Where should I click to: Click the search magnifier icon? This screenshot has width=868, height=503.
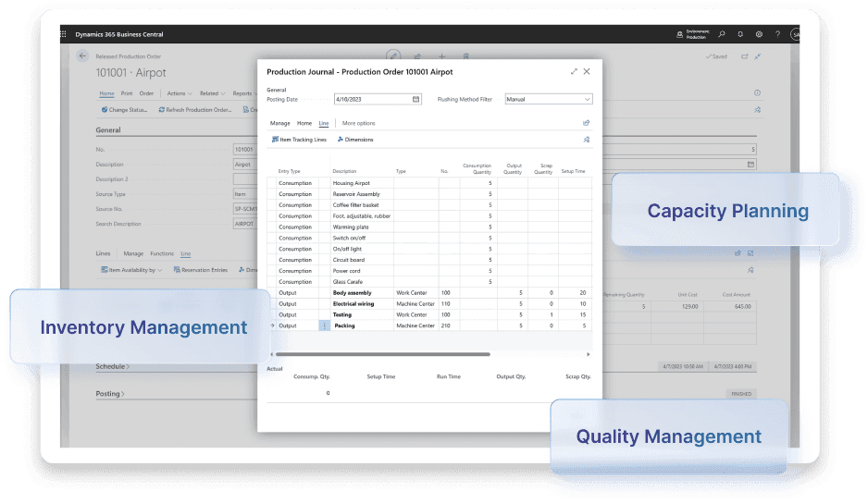coord(722,34)
